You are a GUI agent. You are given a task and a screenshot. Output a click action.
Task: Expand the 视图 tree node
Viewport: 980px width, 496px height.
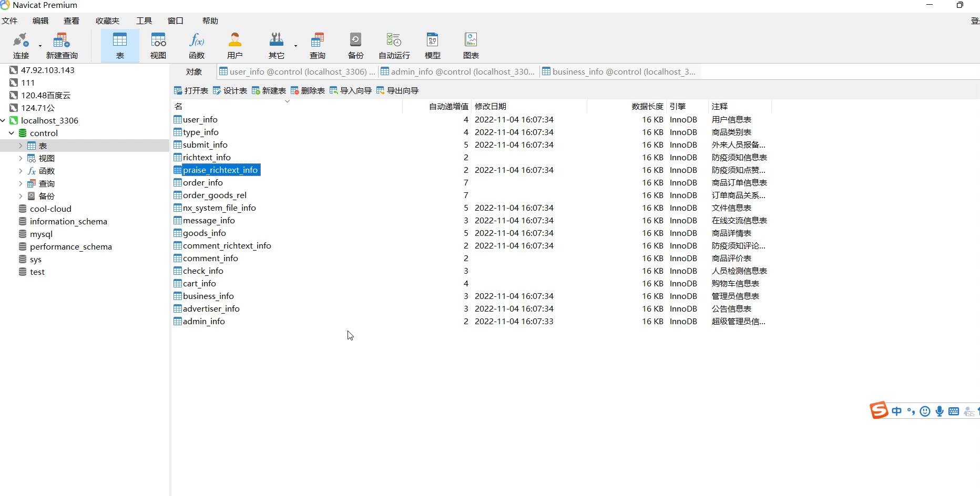pyautogui.click(x=21, y=158)
